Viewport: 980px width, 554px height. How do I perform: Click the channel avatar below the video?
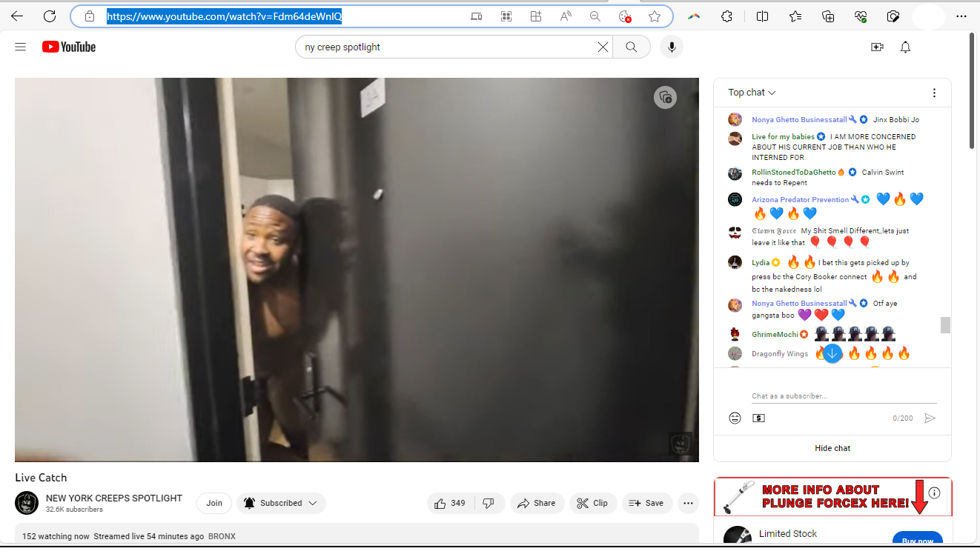click(27, 503)
